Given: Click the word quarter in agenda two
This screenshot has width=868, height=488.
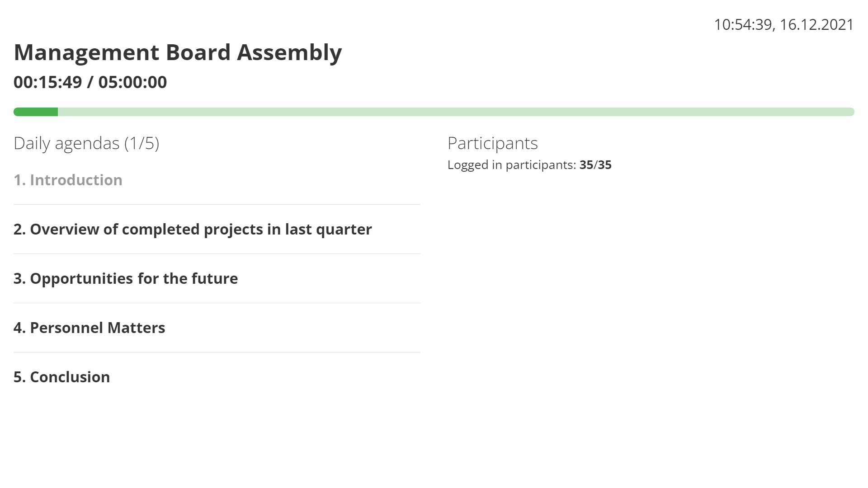Looking at the screenshot, I should coord(344,230).
